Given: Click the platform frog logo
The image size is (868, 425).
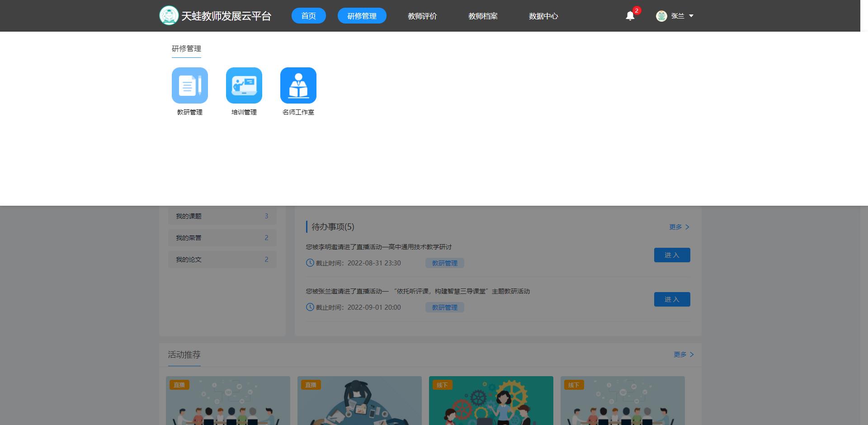Looking at the screenshot, I should tap(169, 16).
